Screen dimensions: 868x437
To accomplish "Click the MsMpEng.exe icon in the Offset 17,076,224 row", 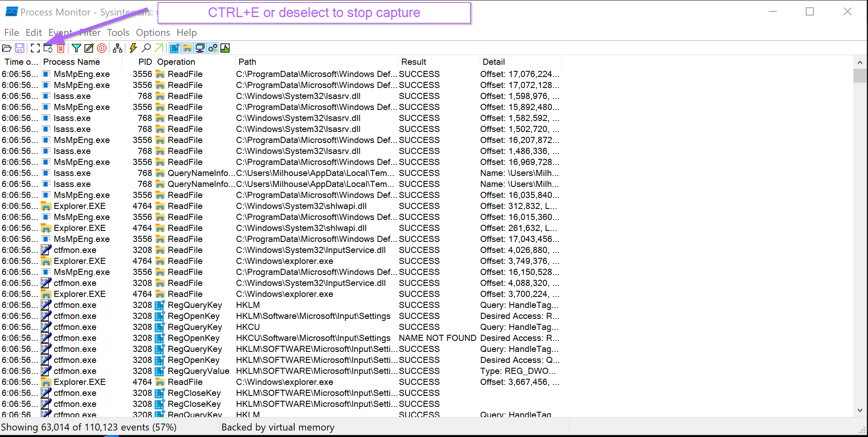I will point(46,74).
